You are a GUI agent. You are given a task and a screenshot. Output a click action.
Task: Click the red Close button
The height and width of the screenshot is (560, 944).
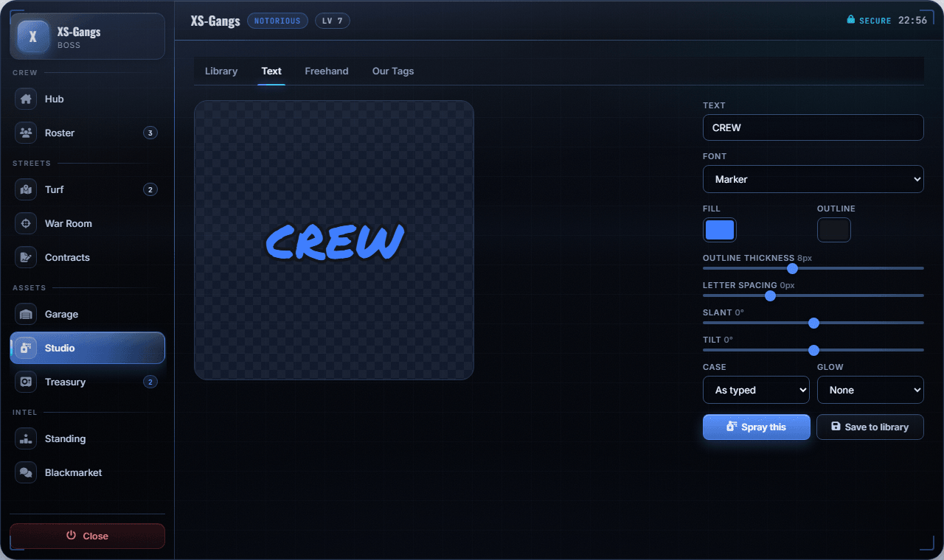pyautogui.click(x=87, y=536)
